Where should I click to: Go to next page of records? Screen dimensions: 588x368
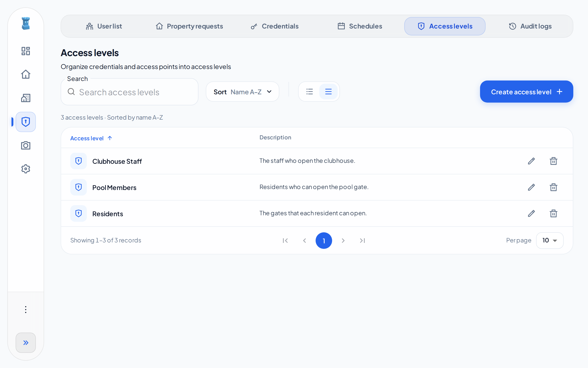[x=343, y=241]
